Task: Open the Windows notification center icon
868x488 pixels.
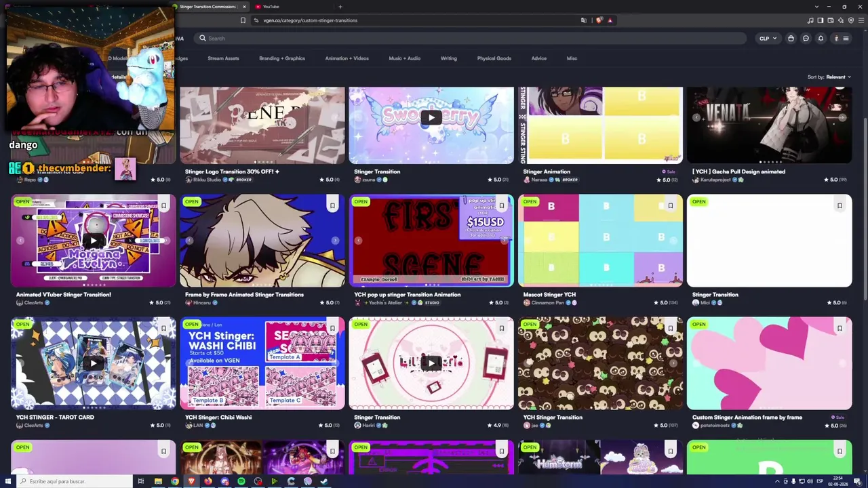Action: (858, 481)
